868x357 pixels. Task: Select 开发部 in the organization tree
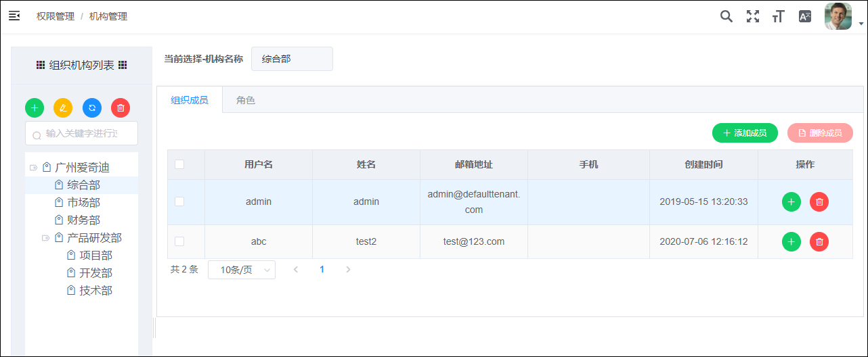pyautogui.click(x=95, y=272)
